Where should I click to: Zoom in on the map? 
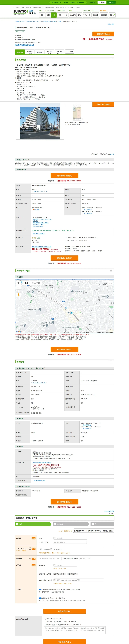coord(18,283)
